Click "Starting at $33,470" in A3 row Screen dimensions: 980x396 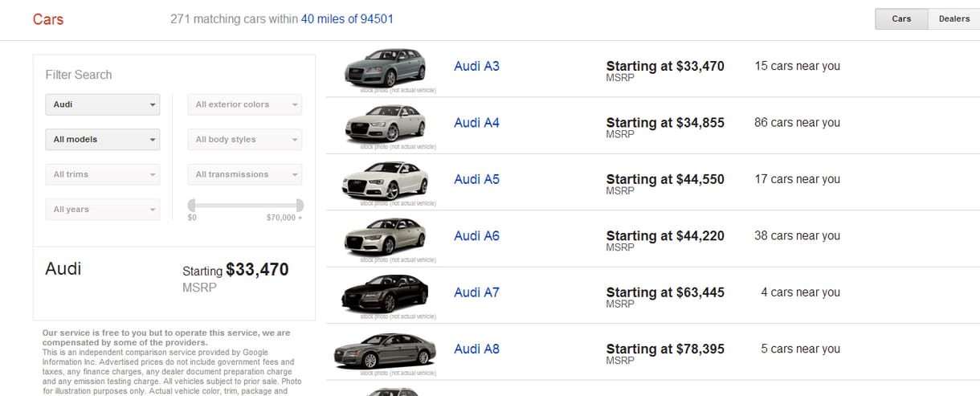pyautogui.click(x=665, y=66)
